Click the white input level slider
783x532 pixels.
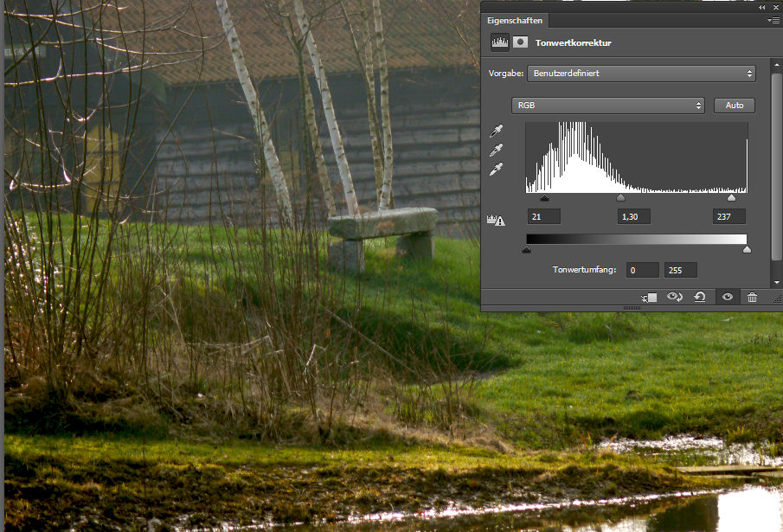732,197
